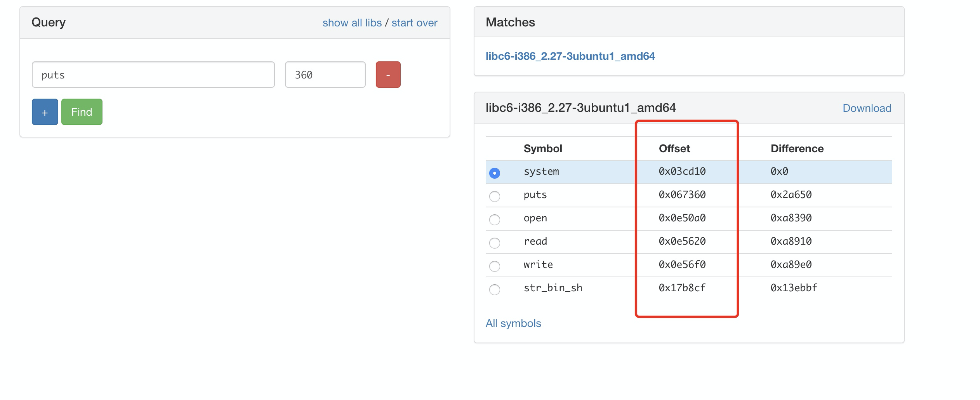
Task: Click the Offset column header
Action: point(674,149)
